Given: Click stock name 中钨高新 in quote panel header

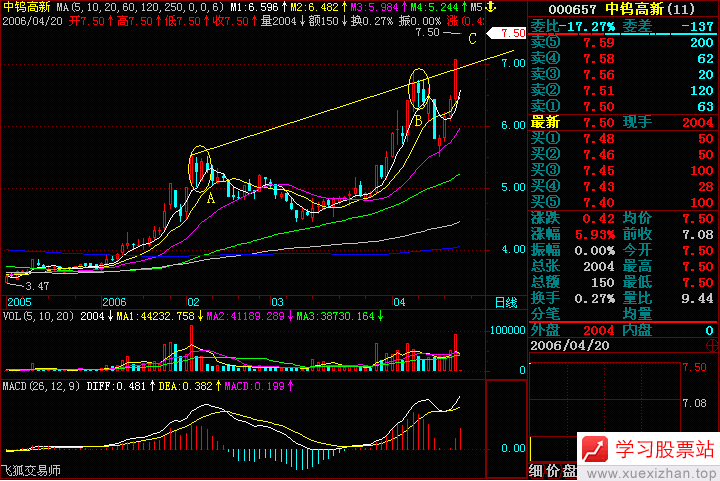Looking at the screenshot, I should pos(634,9).
